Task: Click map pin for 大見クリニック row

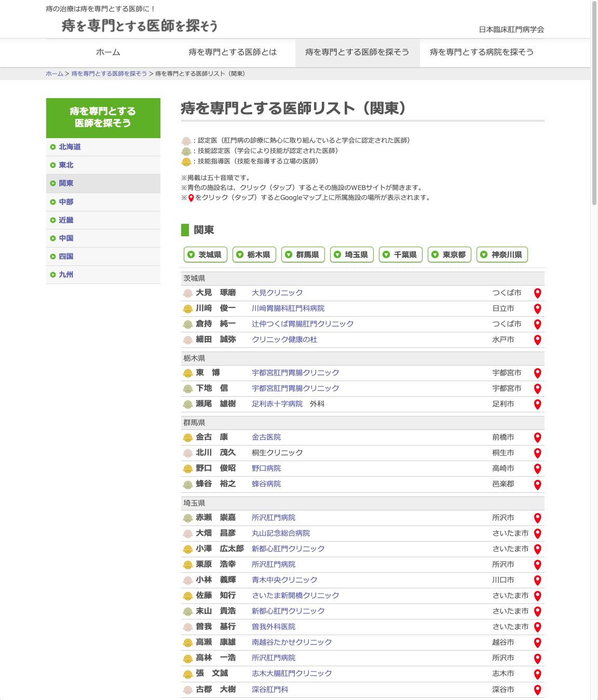Action: (537, 293)
